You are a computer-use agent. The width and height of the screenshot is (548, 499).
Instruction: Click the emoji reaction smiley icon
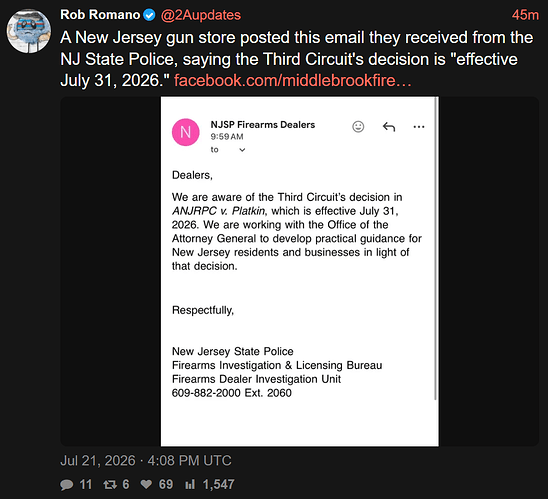coord(358,126)
